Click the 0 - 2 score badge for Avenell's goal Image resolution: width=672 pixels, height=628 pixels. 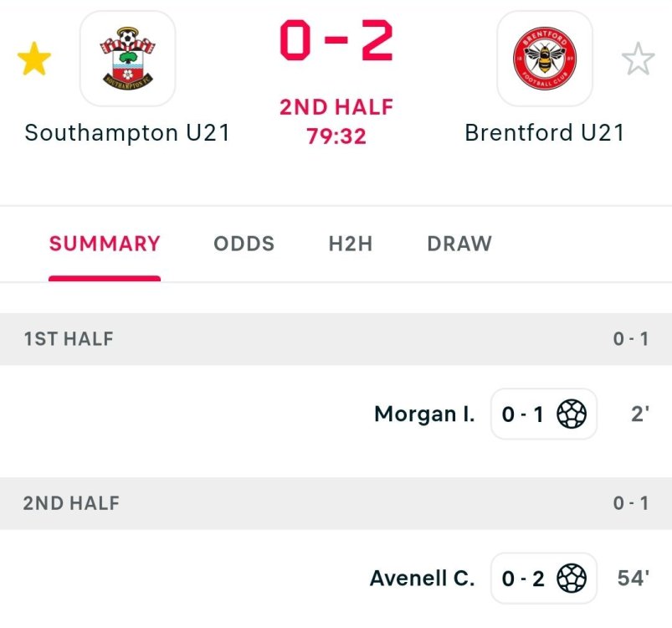(523, 578)
